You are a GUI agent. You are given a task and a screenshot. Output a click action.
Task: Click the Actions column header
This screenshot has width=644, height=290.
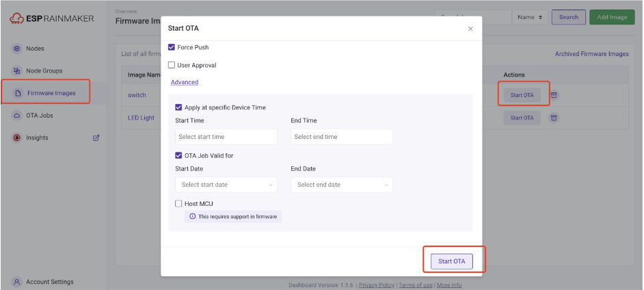click(514, 75)
